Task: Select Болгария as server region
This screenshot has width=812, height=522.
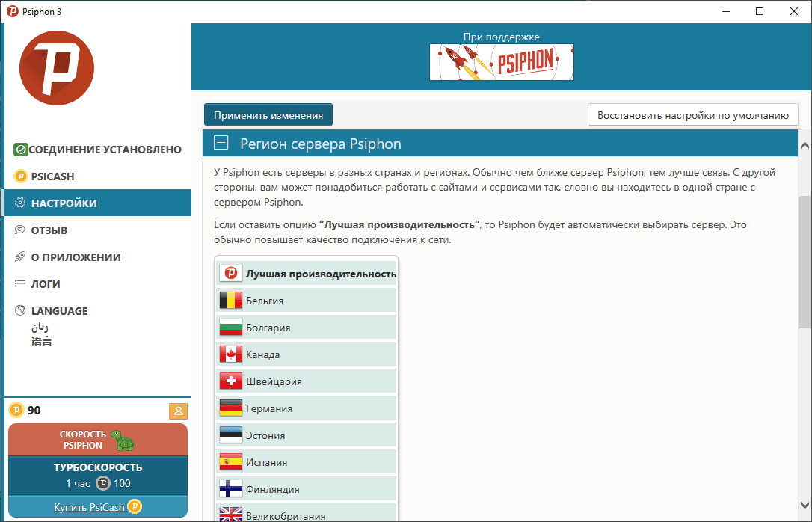Action: pos(306,328)
